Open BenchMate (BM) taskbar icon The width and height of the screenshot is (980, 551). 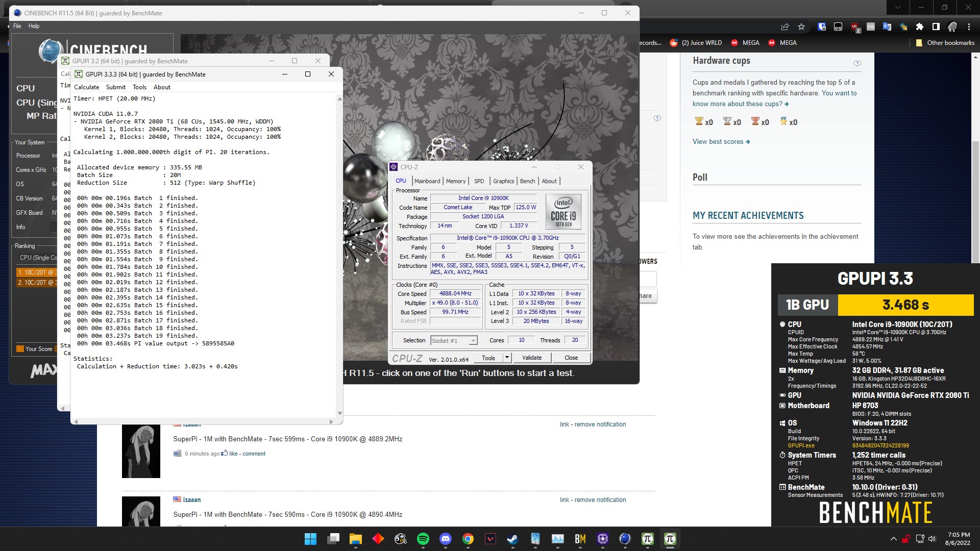580,539
